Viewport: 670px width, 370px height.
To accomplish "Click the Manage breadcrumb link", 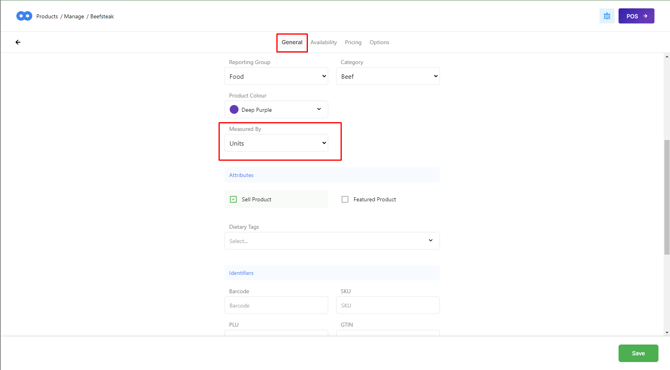I will [x=74, y=17].
